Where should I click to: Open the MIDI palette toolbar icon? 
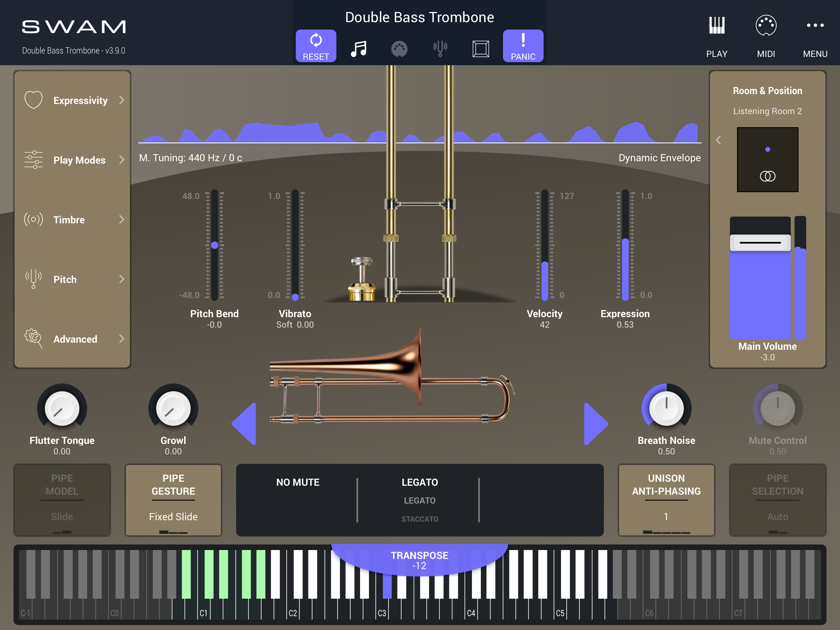pyautogui.click(x=399, y=49)
